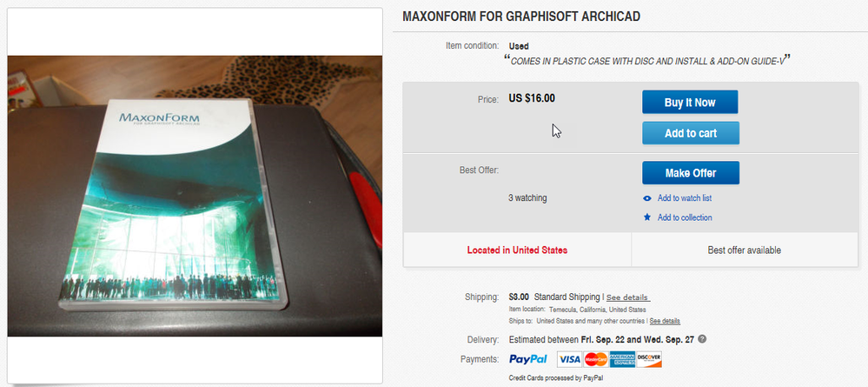Open See details beside Ships to countries
The image size is (868, 387).
(665, 321)
